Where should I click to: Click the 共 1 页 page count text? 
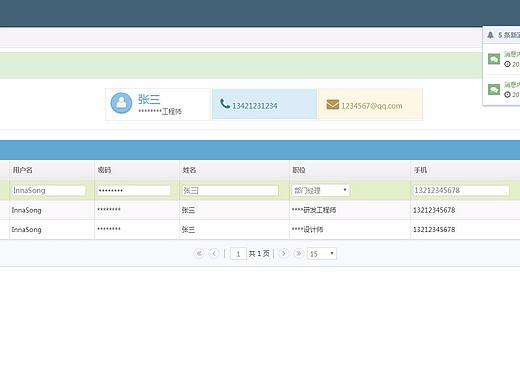pos(259,254)
